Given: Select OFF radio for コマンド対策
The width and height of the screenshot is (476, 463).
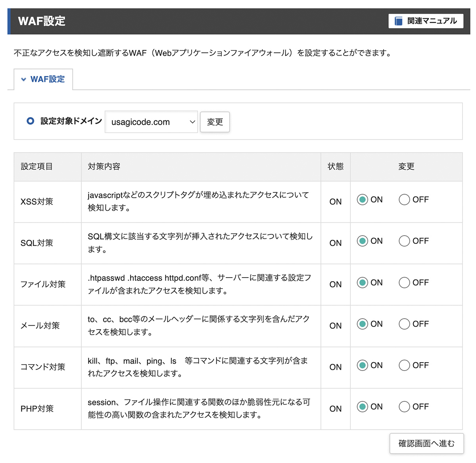Looking at the screenshot, I should coord(404,365).
